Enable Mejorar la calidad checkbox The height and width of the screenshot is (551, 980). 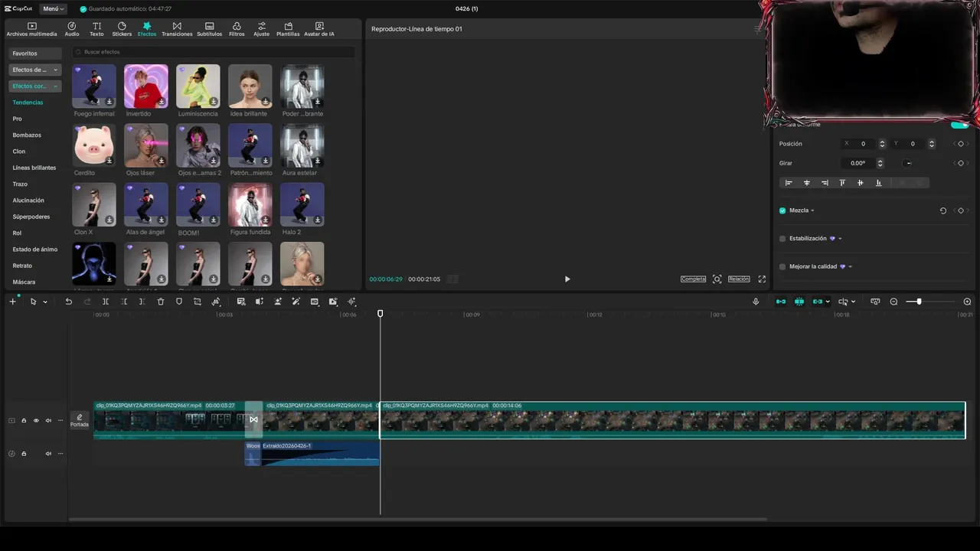[x=782, y=267]
